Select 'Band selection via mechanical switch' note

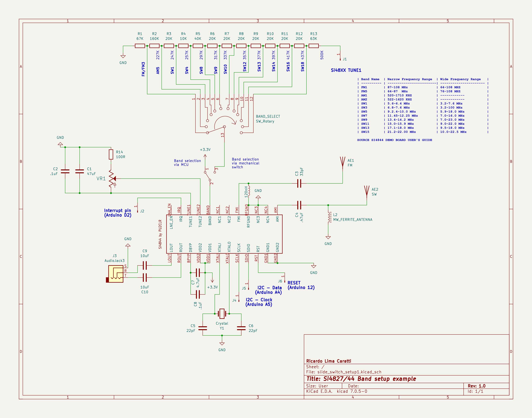pyautogui.click(x=245, y=163)
